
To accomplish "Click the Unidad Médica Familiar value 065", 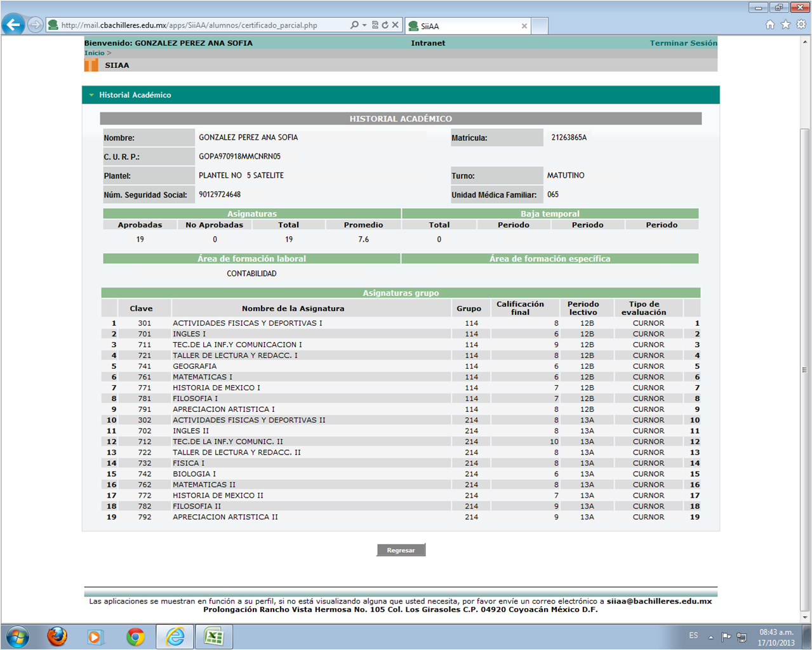I will tap(553, 194).
